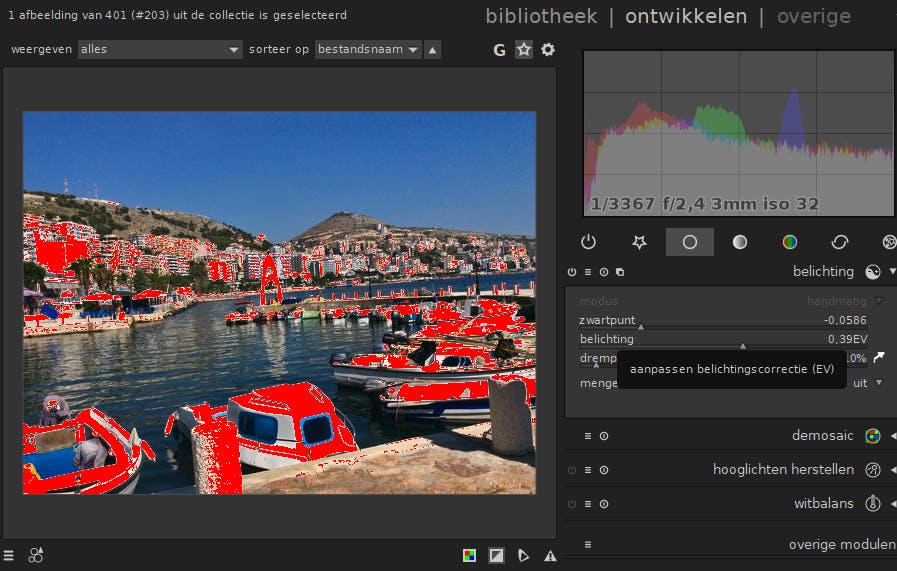Screen dimensions: 897x571
Task: Expand the hooglichten herstellen module arrow
Action: pos(892,470)
